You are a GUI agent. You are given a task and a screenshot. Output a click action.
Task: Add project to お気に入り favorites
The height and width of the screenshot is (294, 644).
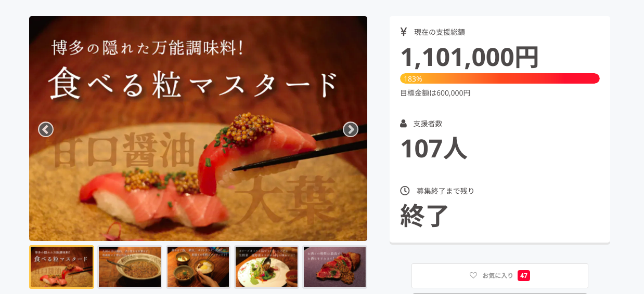[500, 276]
